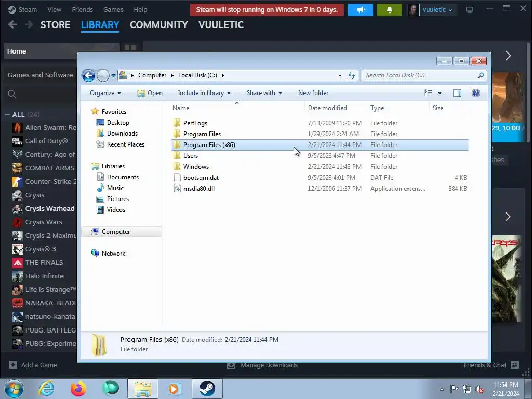Viewport: 532px width, 399px height.
Task: Click Computer in the address breadcrumb
Action: [152, 75]
